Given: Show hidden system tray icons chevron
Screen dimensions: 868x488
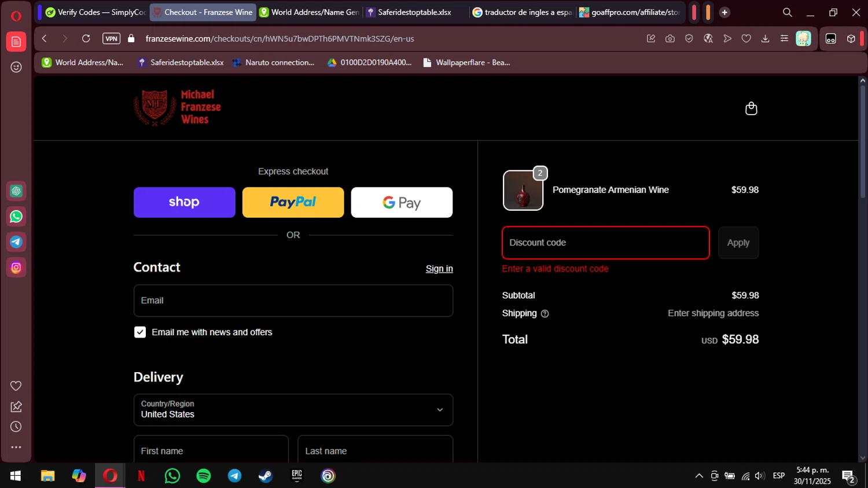Looking at the screenshot, I should 699,476.
